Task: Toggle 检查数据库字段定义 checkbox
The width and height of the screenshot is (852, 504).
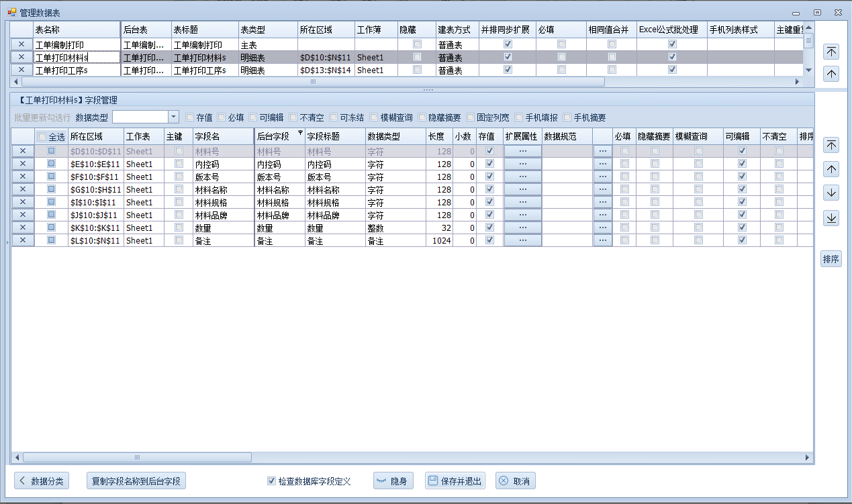Action: click(271, 481)
